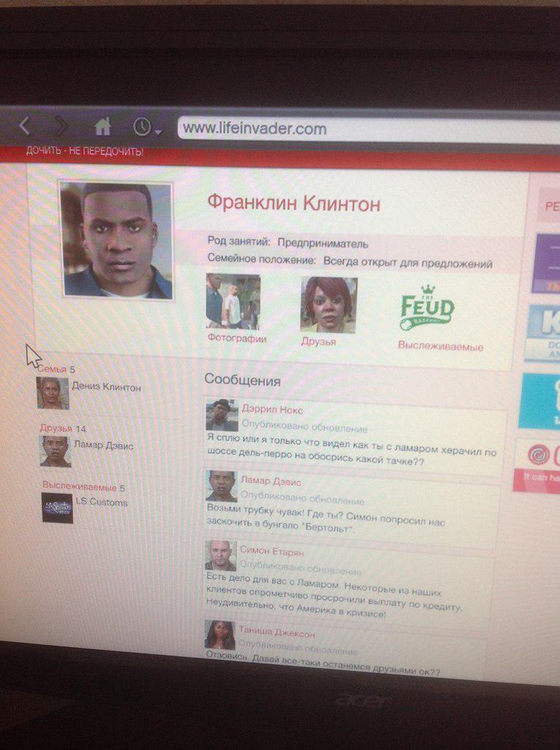Click Симон's message about клиентов and кредиту
Viewport: 560px width, 750px height.
[x=334, y=596]
